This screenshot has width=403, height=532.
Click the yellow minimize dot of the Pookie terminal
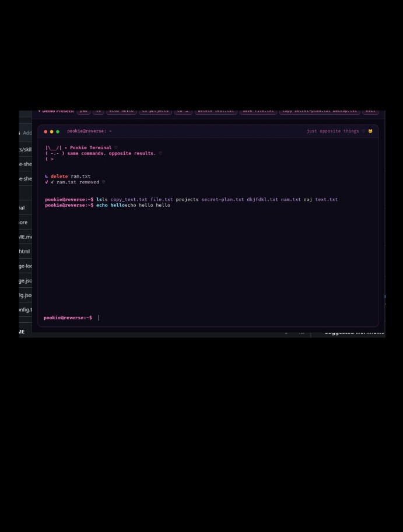(51, 132)
